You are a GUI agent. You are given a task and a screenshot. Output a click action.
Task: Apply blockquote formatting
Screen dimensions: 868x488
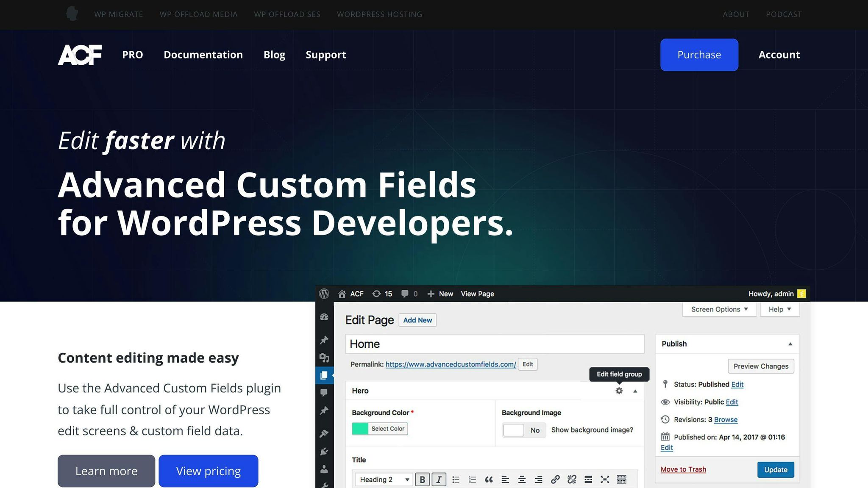[x=489, y=480]
